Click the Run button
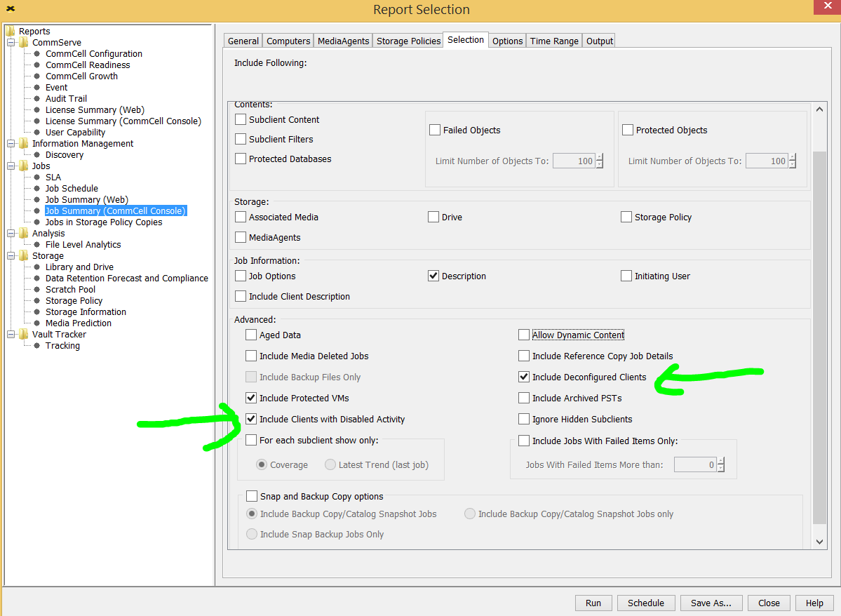This screenshot has height=616, width=841. tap(593, 603)
